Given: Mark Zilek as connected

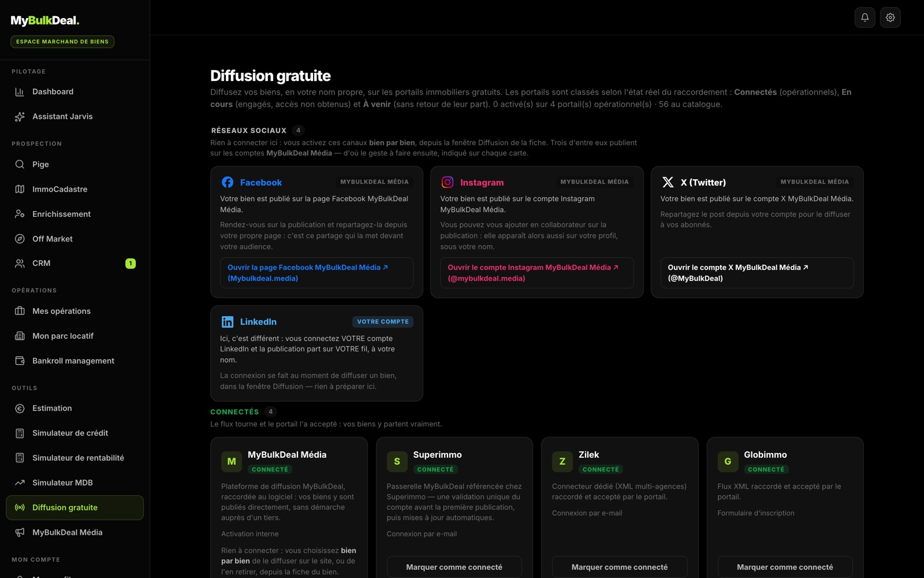Looking at the screenshot, I should click(620, 567).
